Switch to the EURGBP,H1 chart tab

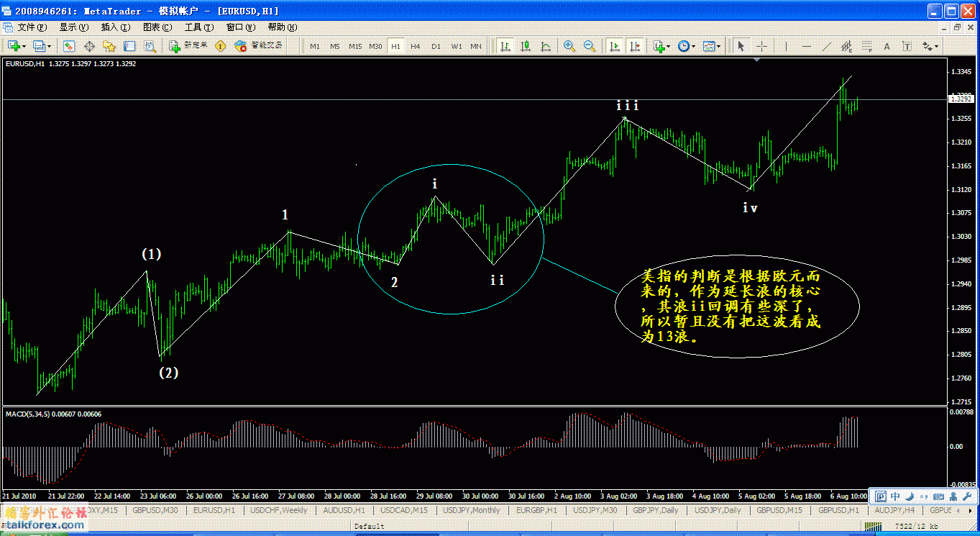[536, 510]
